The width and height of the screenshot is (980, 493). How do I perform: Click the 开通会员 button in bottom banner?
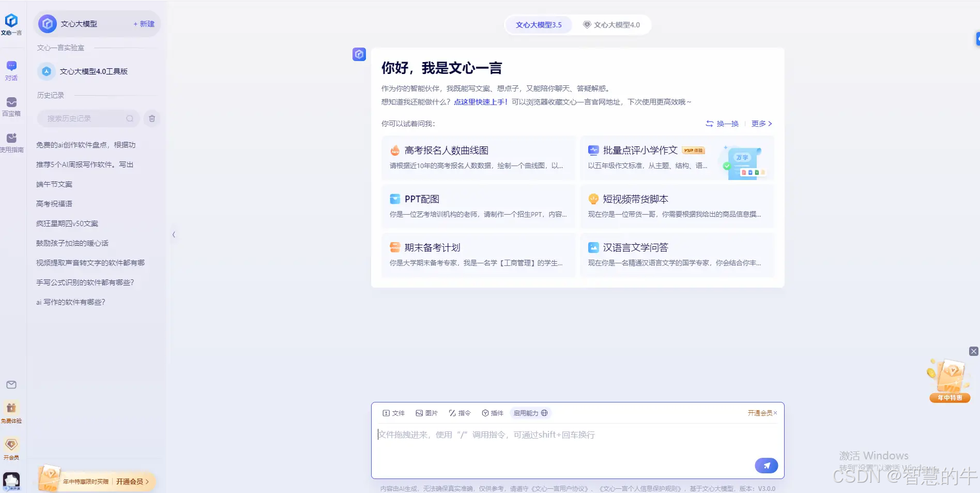pos(132,482)
